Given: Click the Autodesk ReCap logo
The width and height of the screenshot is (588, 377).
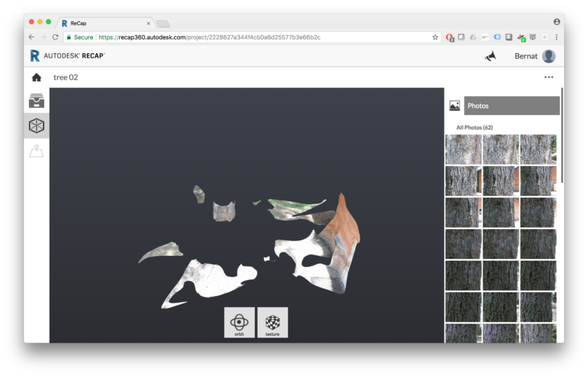Looking at the screenshot, I should click(x=67, y=56).
